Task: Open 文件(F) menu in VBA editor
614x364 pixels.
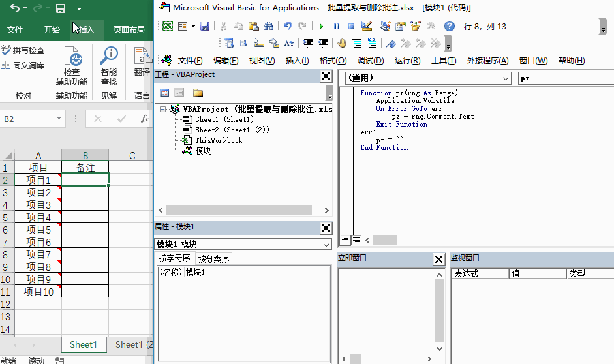Action: pyautogui.click(x=191, y=61)
